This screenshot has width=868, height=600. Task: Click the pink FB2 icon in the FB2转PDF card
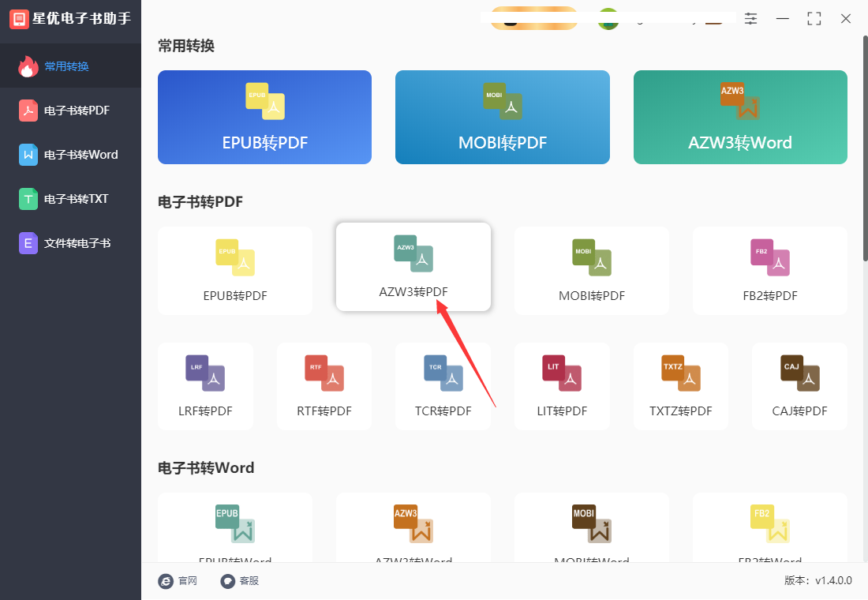(770, 257)
